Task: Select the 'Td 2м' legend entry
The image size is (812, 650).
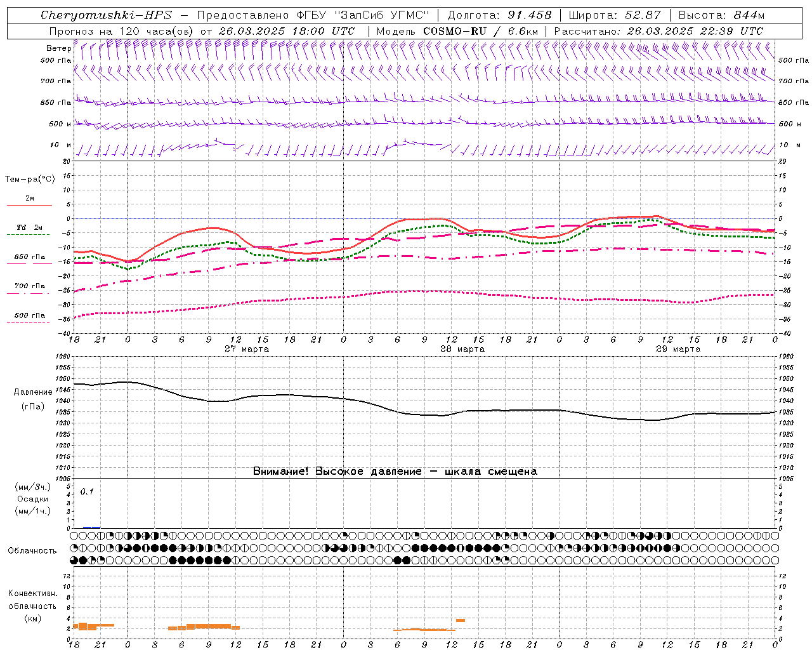Action: [x=29, y=227]
